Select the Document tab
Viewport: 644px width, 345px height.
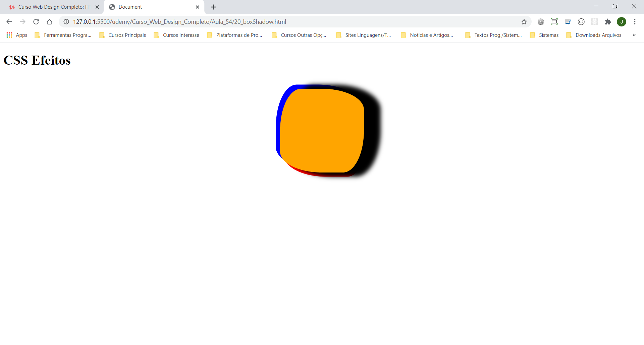pos(154,7)
